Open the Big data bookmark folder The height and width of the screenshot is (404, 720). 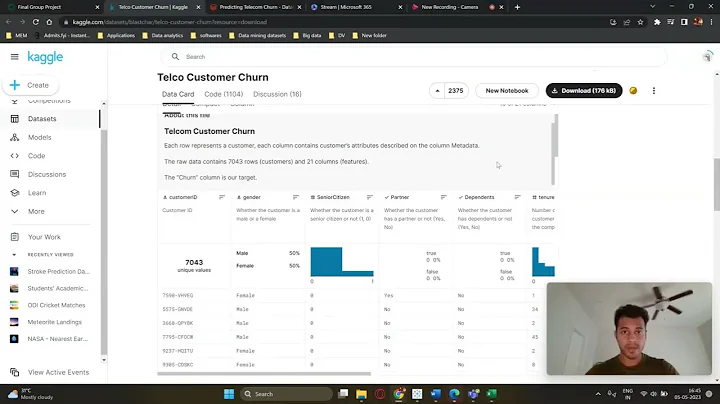[307, 35]
